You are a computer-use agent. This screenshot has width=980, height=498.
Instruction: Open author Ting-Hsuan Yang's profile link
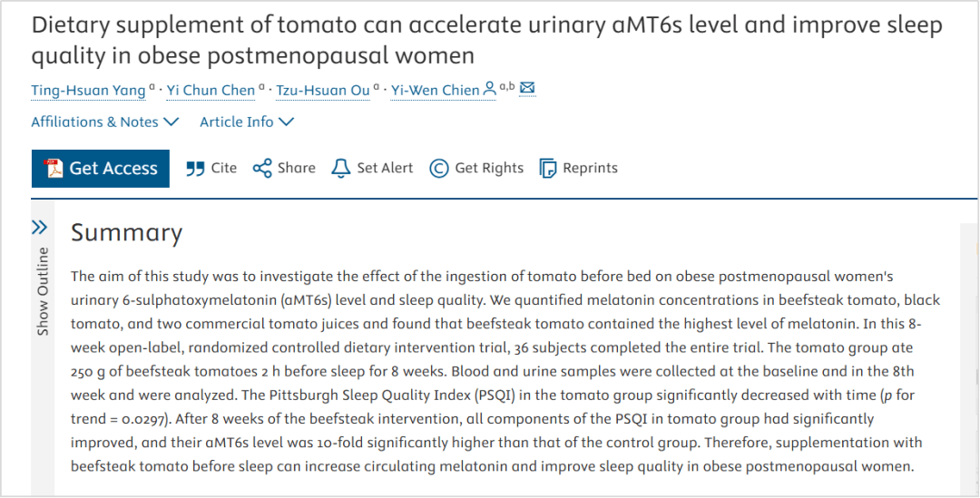click(88, 90)
